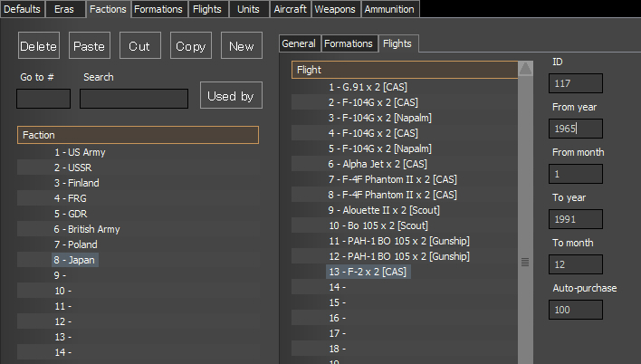The width and height of the screenshot is (641, 364).
Task: Click the Cut button
Action: pyautogui.click(x=140, y=45)
